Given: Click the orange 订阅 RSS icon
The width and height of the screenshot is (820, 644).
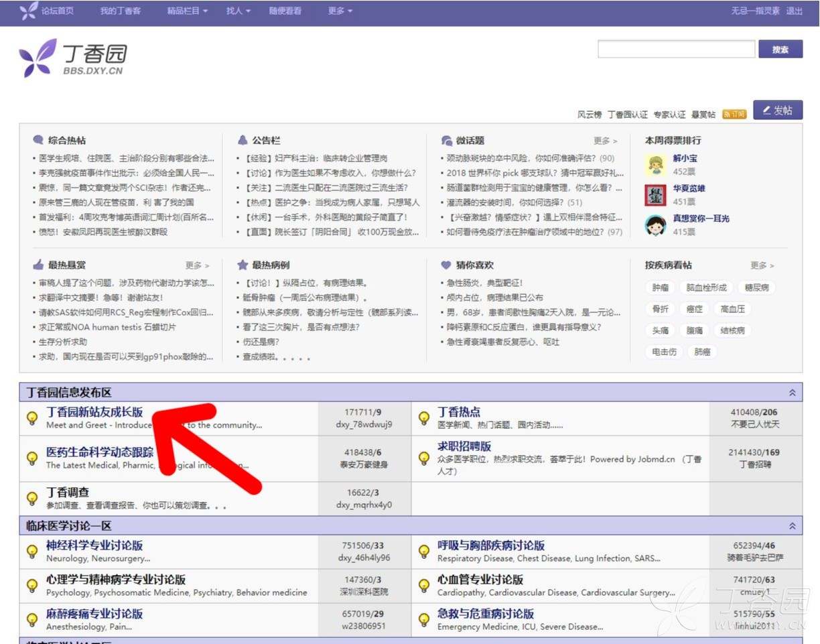Looking at the screenshot, I should tap(734, 114).
